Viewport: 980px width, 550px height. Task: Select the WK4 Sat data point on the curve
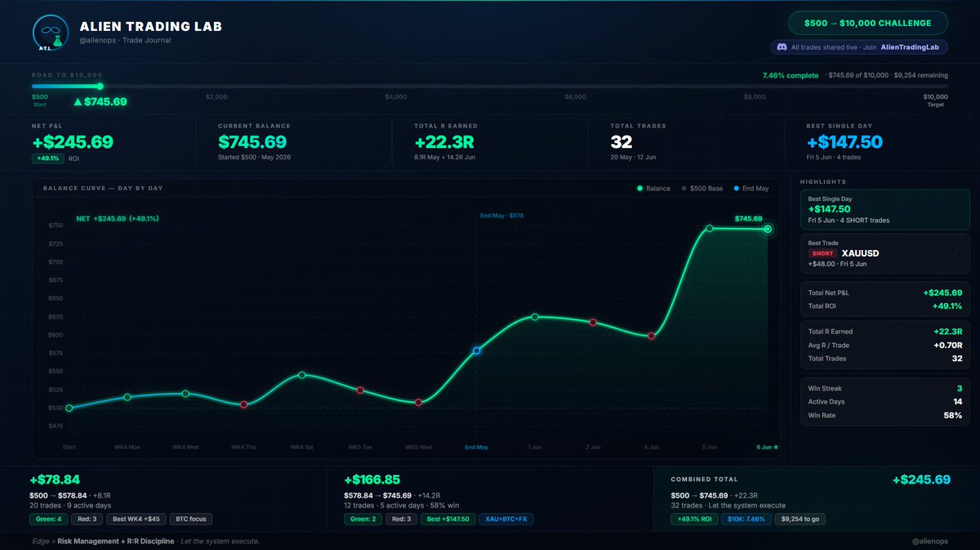coord(301,375)
